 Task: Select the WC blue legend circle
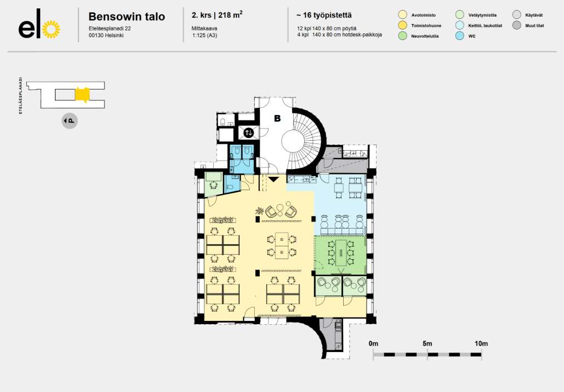click(459, 36)
